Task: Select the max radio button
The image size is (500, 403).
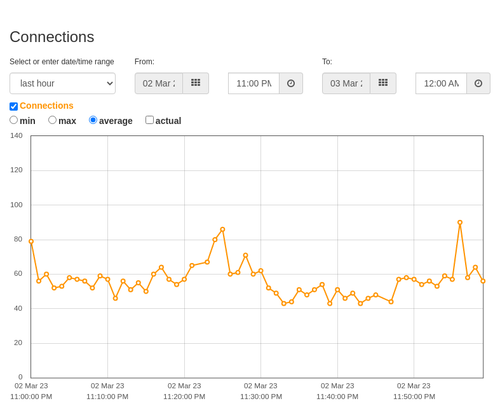Action: [x=52, y=120]
